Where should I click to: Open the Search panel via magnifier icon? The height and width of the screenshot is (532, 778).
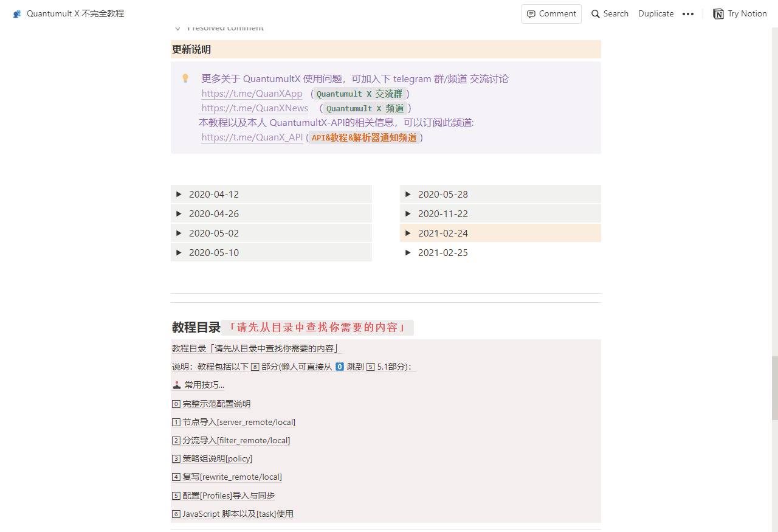pos(596,13)
